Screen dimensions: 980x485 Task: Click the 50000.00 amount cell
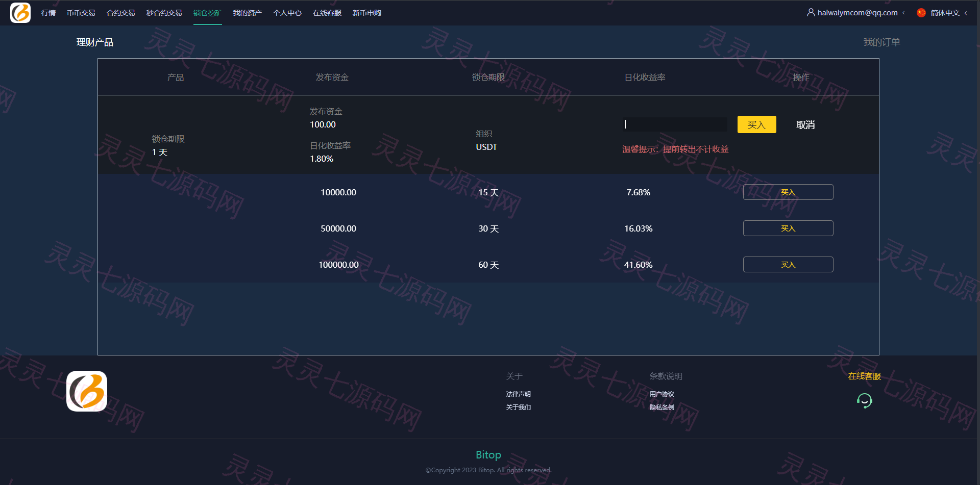pos(338,228)
